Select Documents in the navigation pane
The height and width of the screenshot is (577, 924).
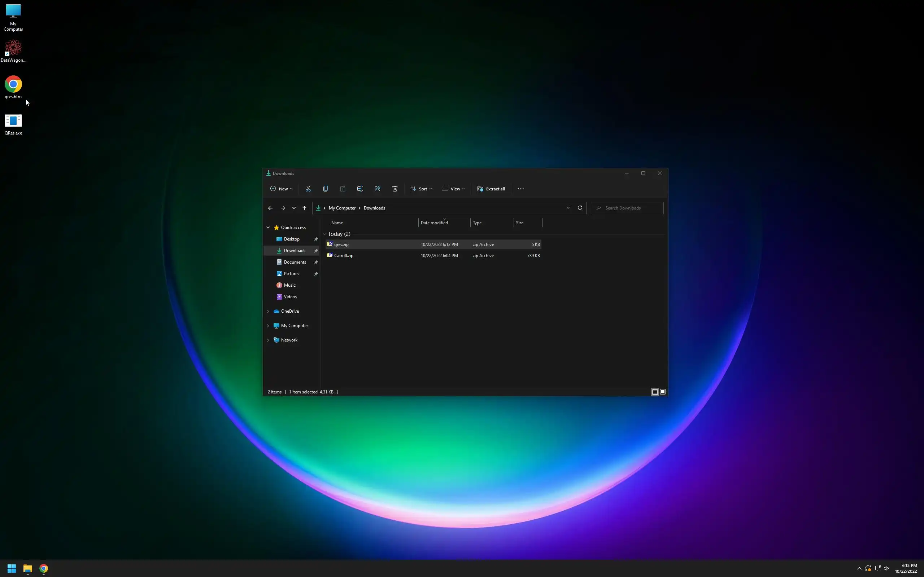click(x=295, y=262)
